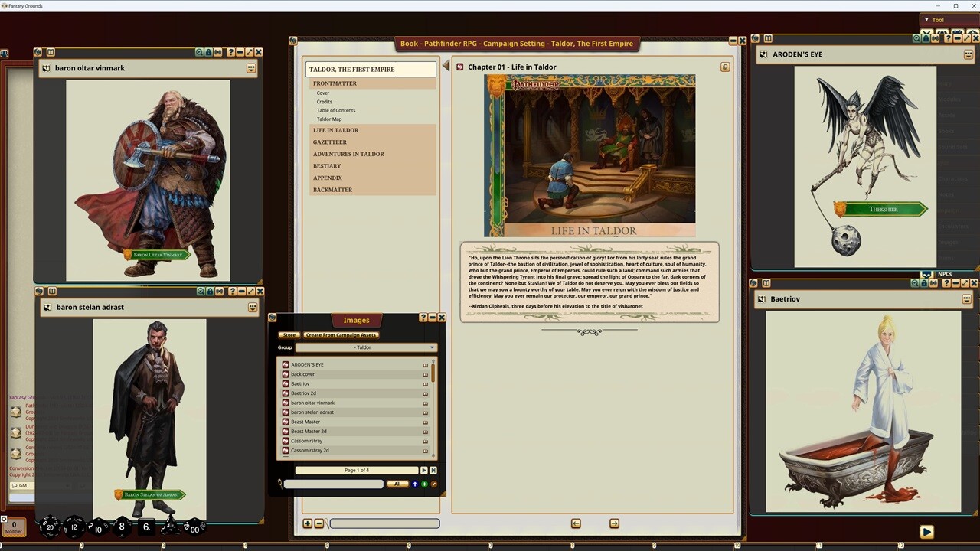The width and height of the screenshot is (980, 551).
Task: Switch to the Store tab in the Images window
Action: [289, 334]
